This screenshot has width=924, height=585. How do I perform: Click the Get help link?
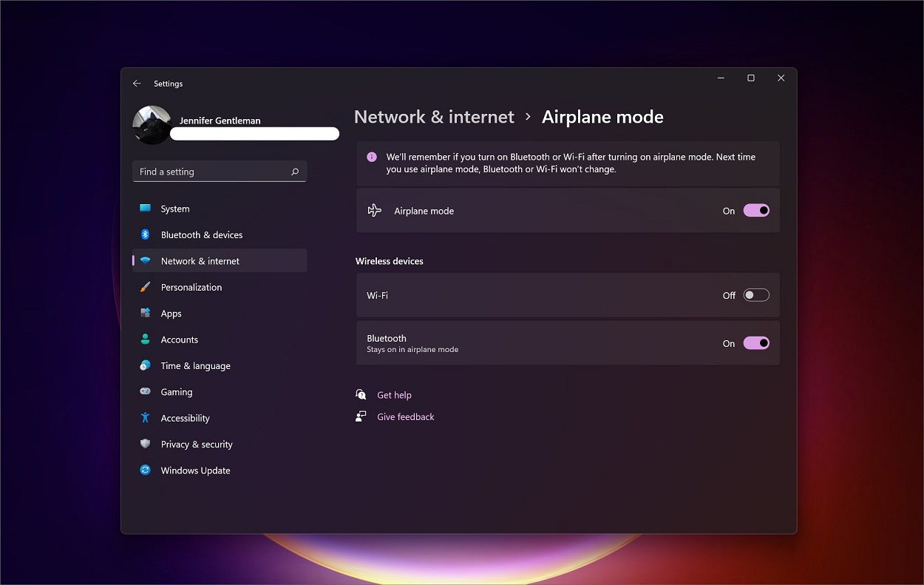(x=394, y=395)
